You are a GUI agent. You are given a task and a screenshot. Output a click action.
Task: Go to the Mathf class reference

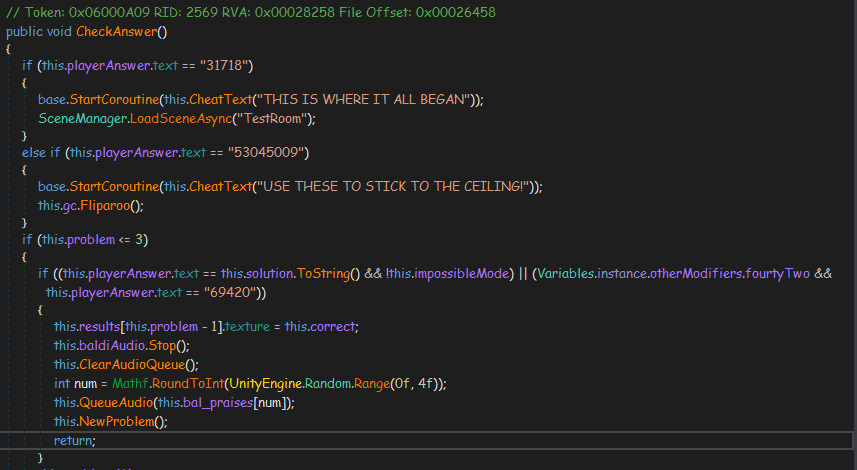coord(128,382)
